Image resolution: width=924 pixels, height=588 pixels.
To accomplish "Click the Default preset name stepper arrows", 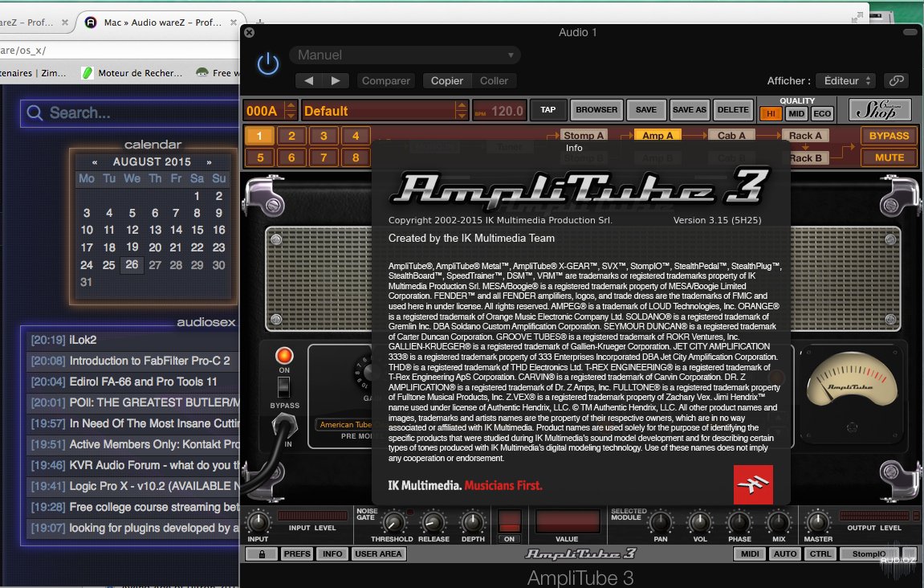I will [462, 110].
